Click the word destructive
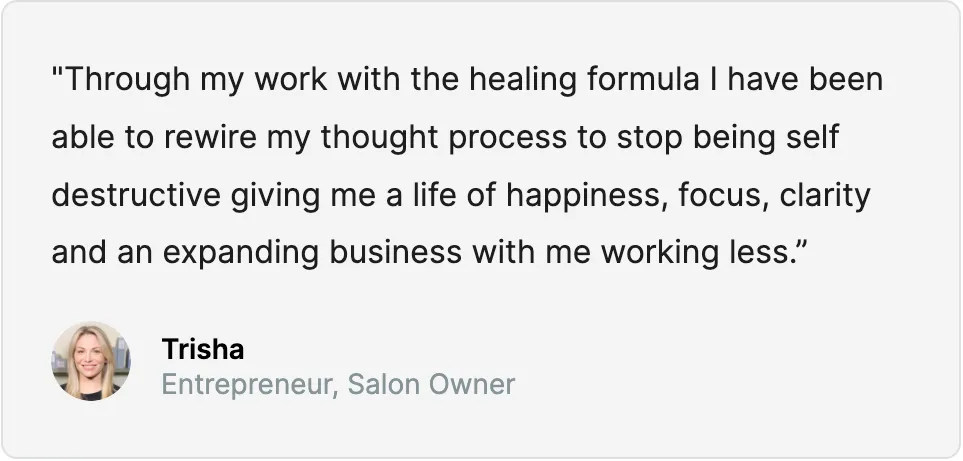 (x=136, y=195)
